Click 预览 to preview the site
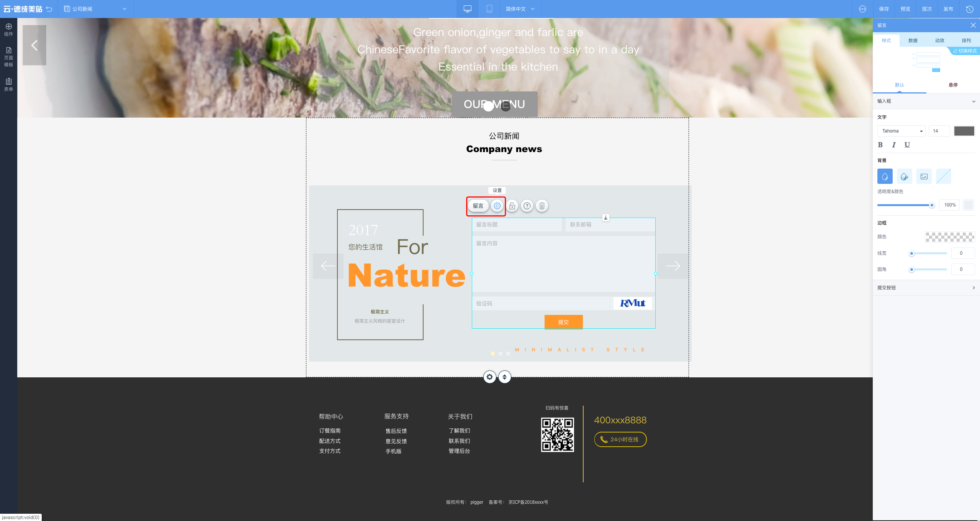The width and height of the screenshot is (980, 521). 905,9
